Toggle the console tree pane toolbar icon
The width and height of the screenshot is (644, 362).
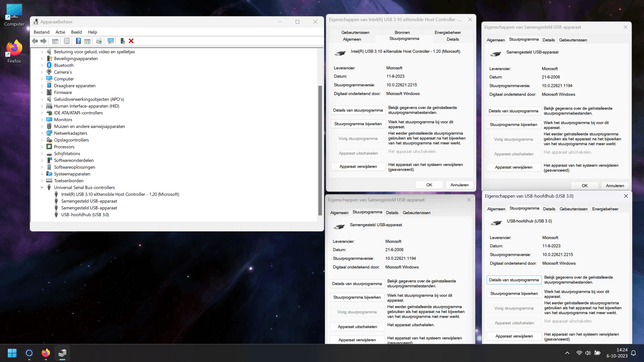click(55, 41)
